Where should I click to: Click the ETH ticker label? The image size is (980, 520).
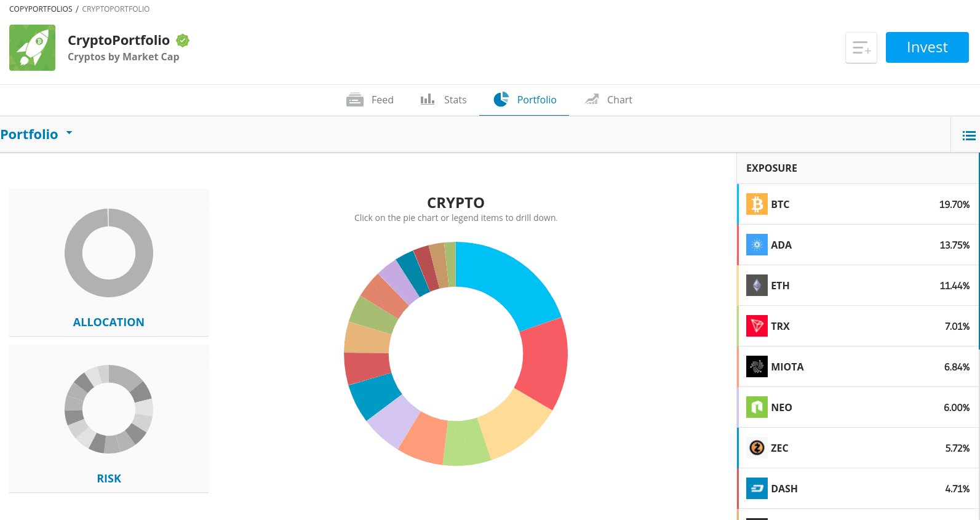[x=780, y=286]
